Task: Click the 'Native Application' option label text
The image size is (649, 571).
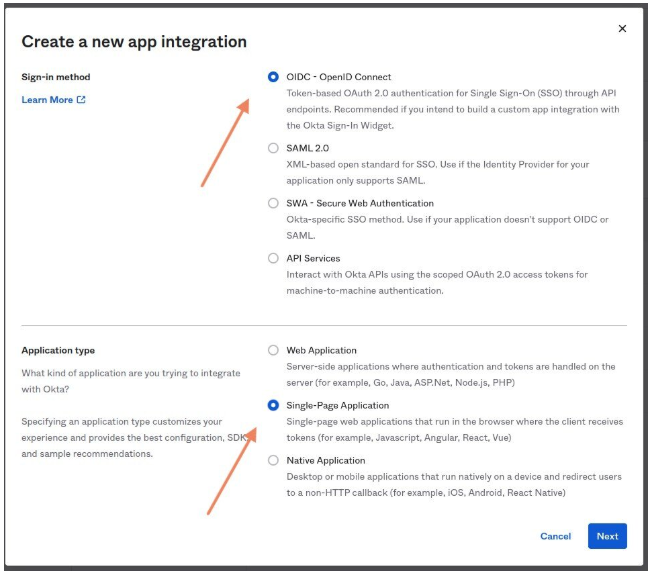Action: pyautogui.click(x=326, y=460)
